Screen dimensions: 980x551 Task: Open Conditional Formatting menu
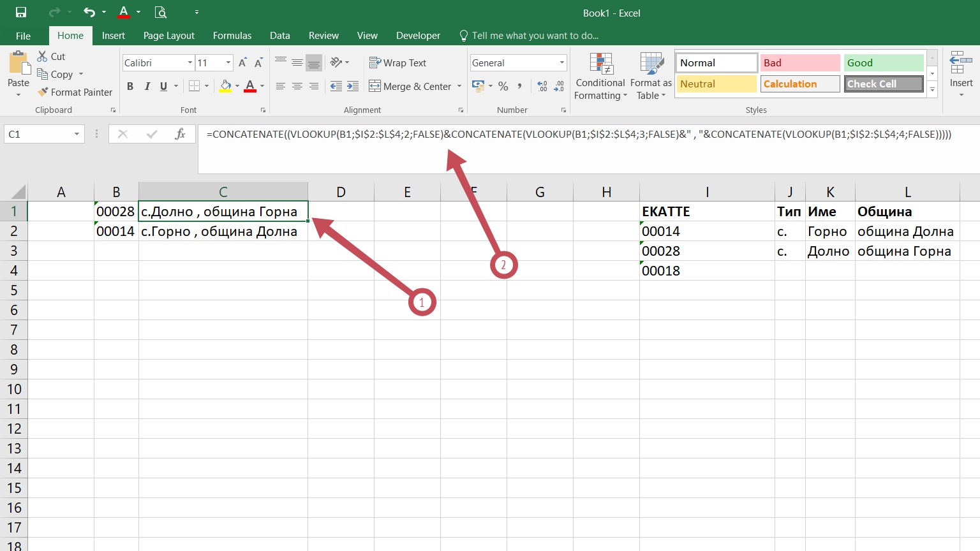[600, 77]
